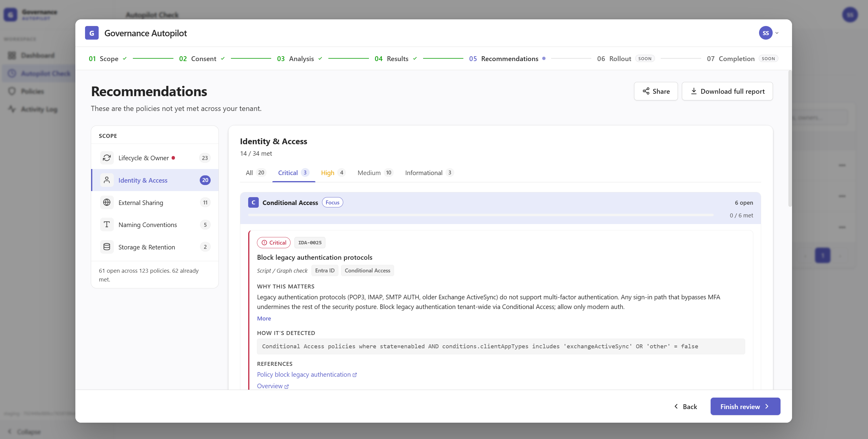Click step 06 Rollout
868x439 pixels.
(626, 59)
